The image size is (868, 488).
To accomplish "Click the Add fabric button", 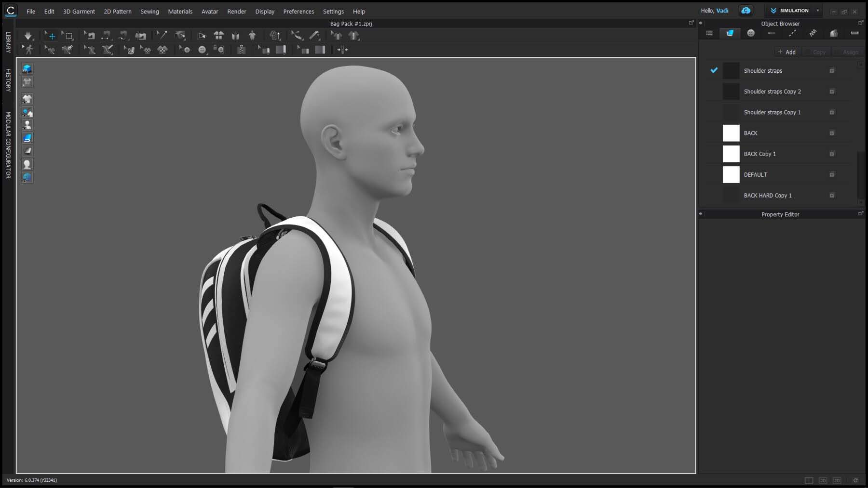I will [x=787, y=52].
